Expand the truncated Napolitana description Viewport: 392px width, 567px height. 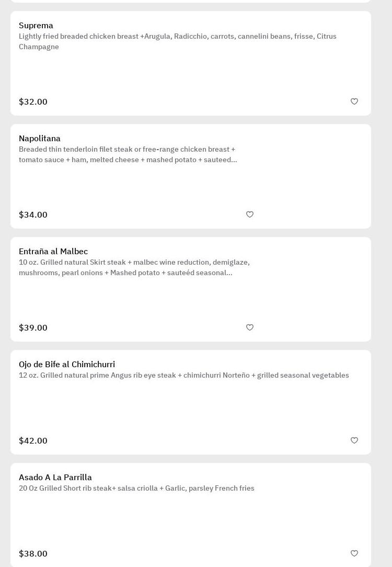[x=128, y=155]
